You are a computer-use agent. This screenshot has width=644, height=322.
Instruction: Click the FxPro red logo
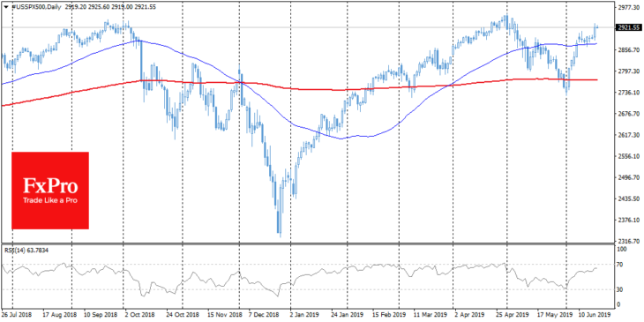tap(50, 191)
